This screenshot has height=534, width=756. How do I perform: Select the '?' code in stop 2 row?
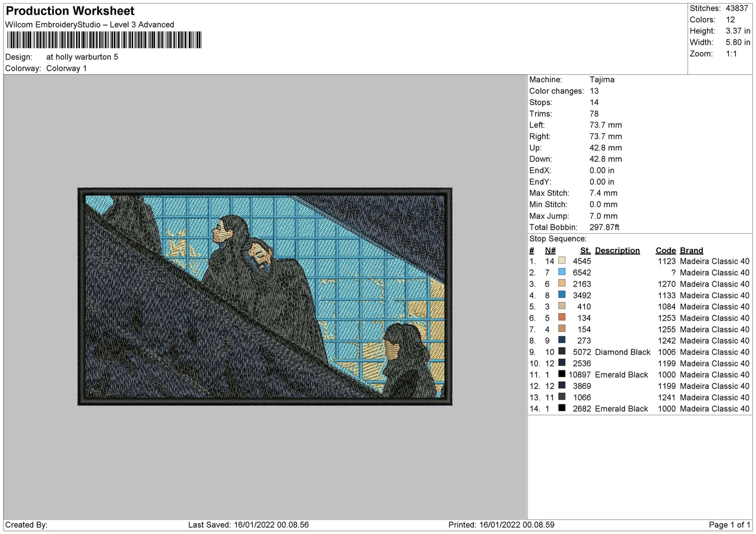click(x=673, y=272)
